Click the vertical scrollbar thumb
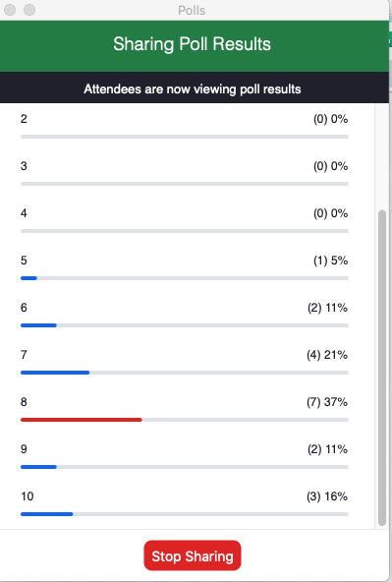 pos(382,368)
